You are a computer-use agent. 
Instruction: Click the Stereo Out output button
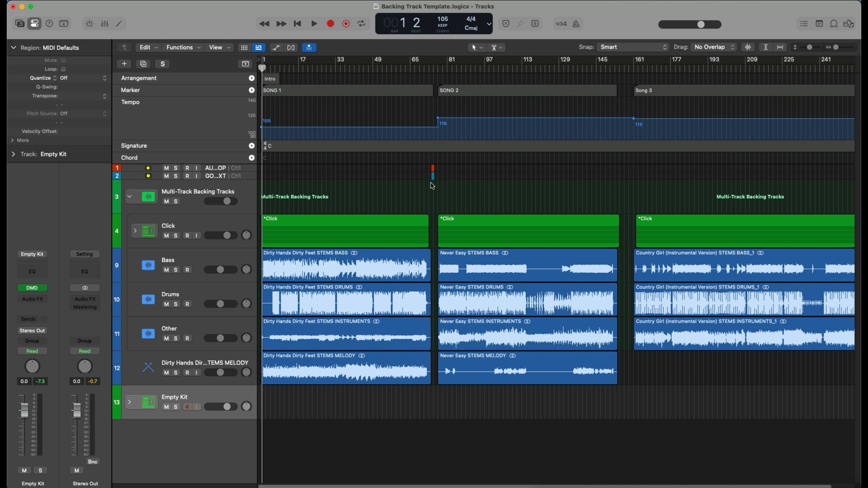click(32, 331)
